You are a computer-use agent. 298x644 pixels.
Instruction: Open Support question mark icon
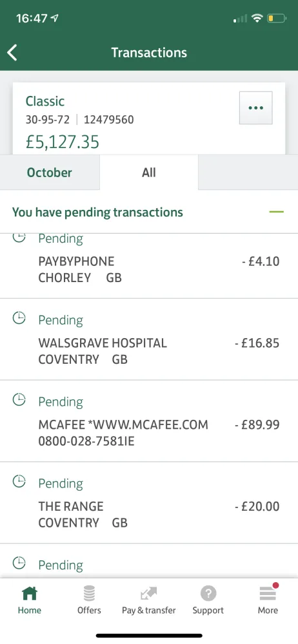[208, 593]
